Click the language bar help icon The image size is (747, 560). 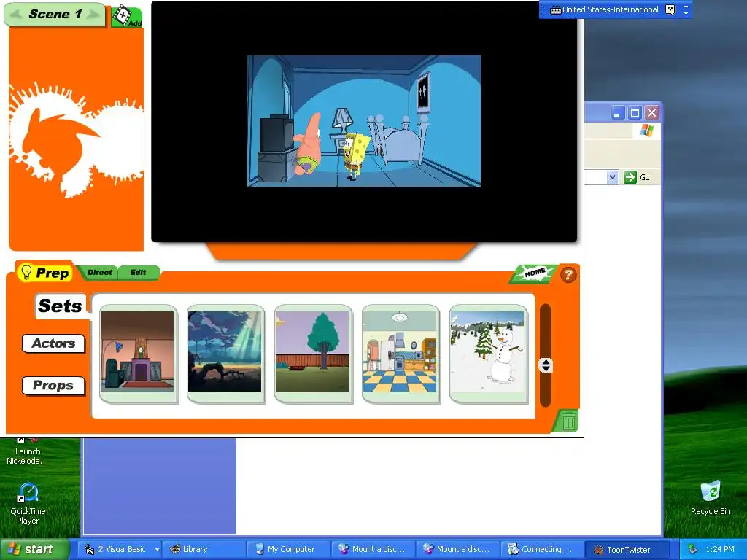[x=670, y=9]
